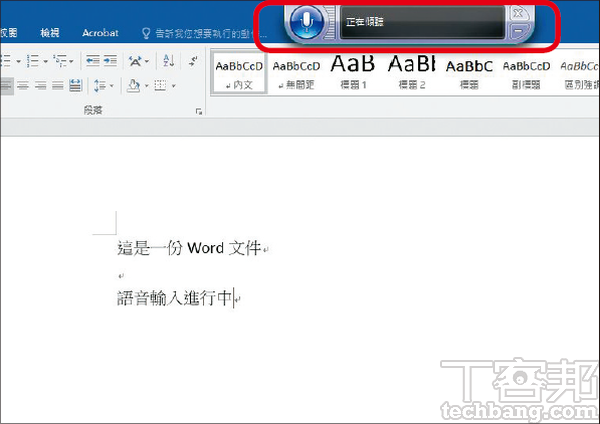Open the line spacing dropdown arrow

tap(112, 86)
